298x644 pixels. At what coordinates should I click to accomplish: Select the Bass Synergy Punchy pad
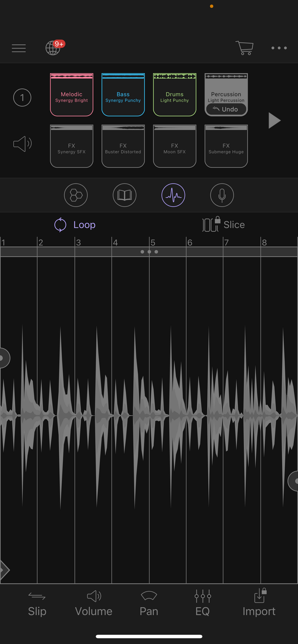[123, 95]
